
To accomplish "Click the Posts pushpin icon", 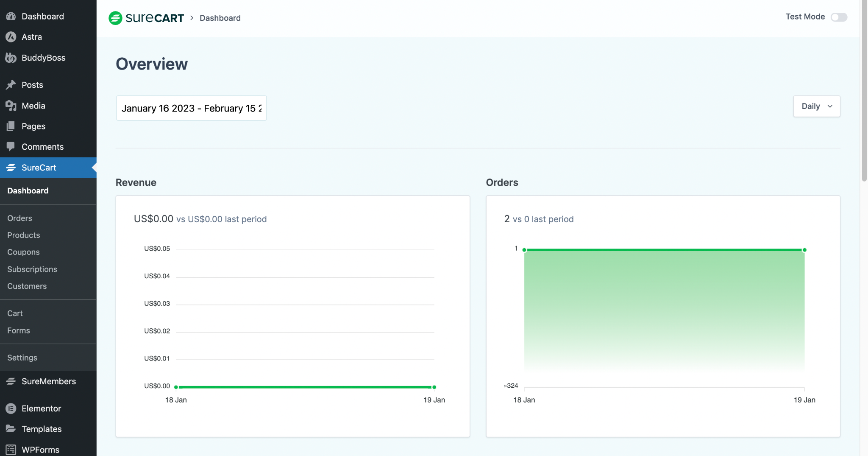I will [11, 85].
